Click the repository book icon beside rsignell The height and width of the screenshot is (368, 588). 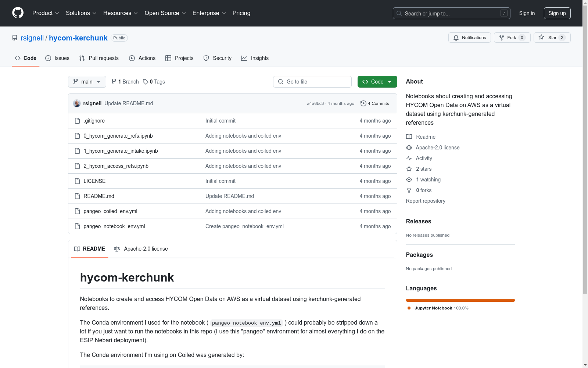point(15,38)
